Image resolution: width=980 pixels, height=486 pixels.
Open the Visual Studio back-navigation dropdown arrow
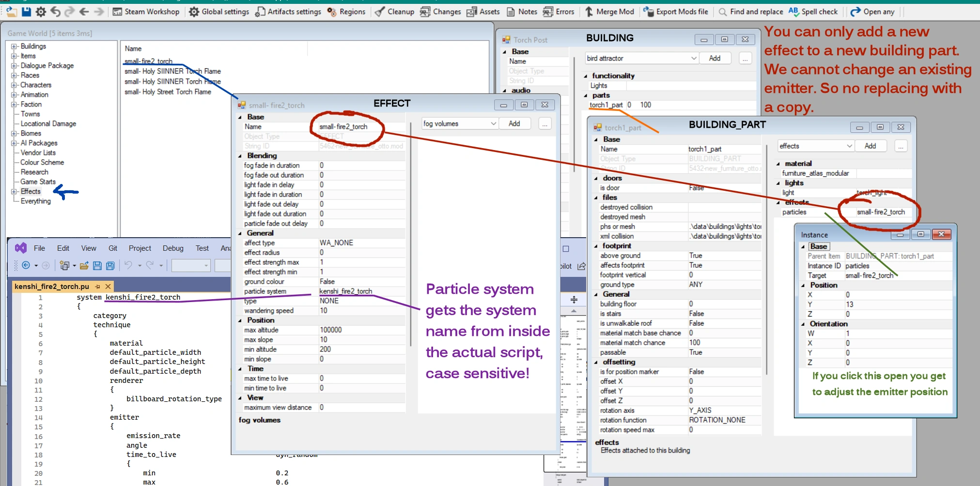(36, 266)
